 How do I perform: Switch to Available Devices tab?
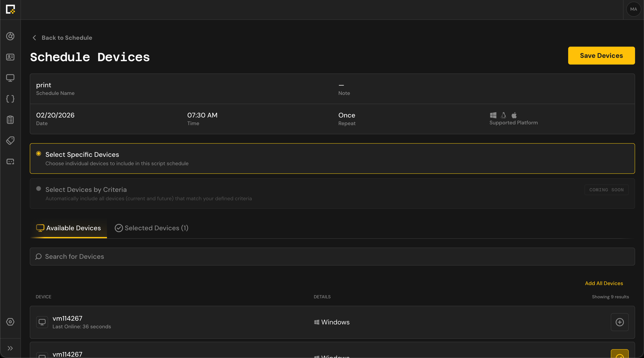click(x=68, y=228)
